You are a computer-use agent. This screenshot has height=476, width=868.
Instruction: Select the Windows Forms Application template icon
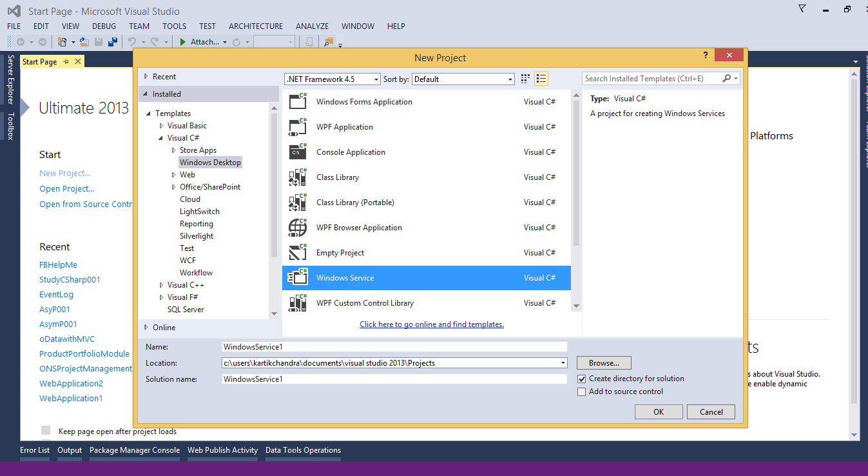pyautogui.click(x=298, y=101)
